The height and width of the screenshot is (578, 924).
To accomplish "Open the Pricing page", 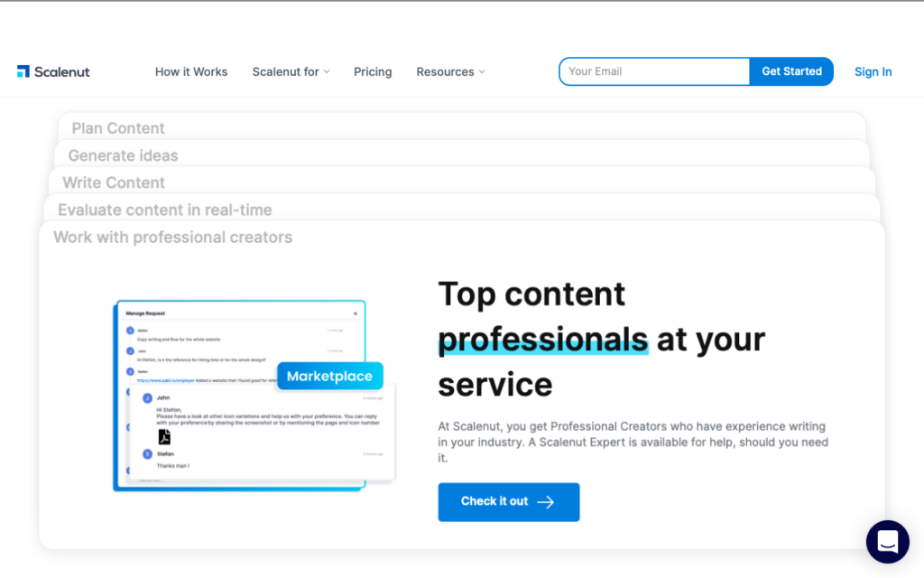I will (x=373, y=71).
